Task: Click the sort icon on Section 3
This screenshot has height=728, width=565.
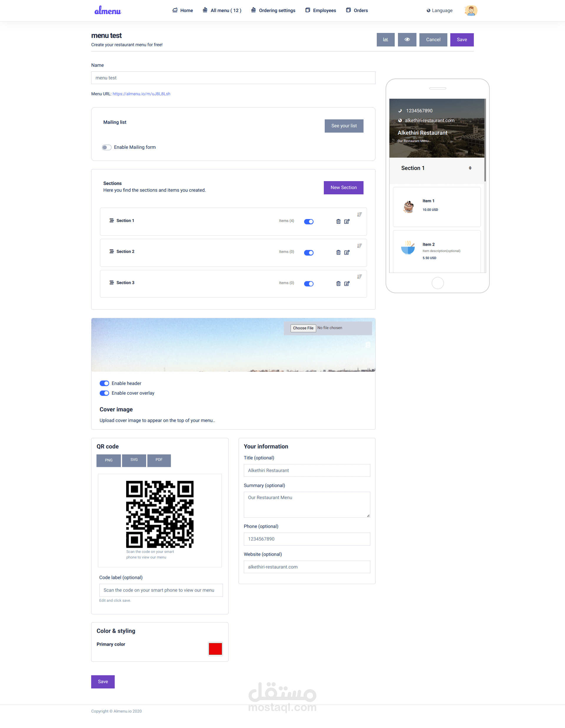Action: (x=359, y=277)
